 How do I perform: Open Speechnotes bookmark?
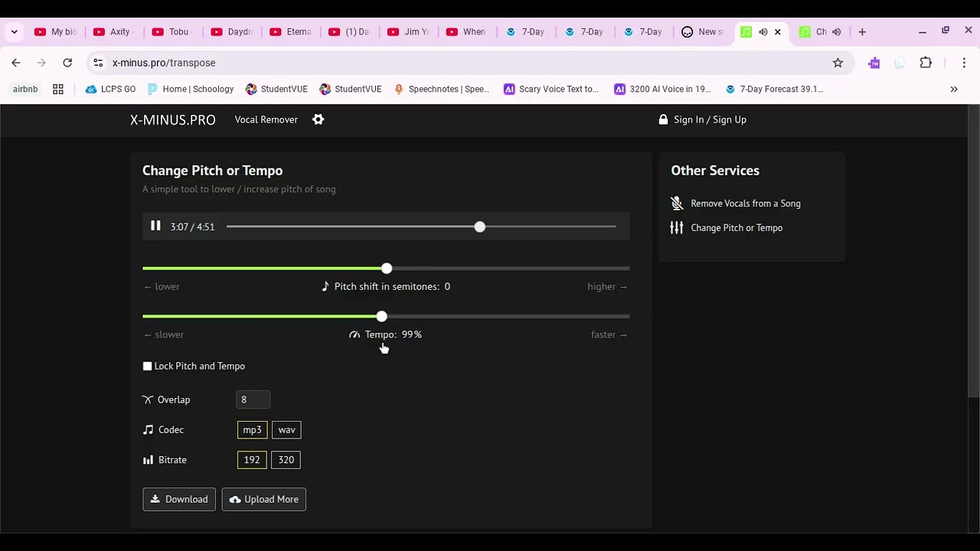coord(442,90)
